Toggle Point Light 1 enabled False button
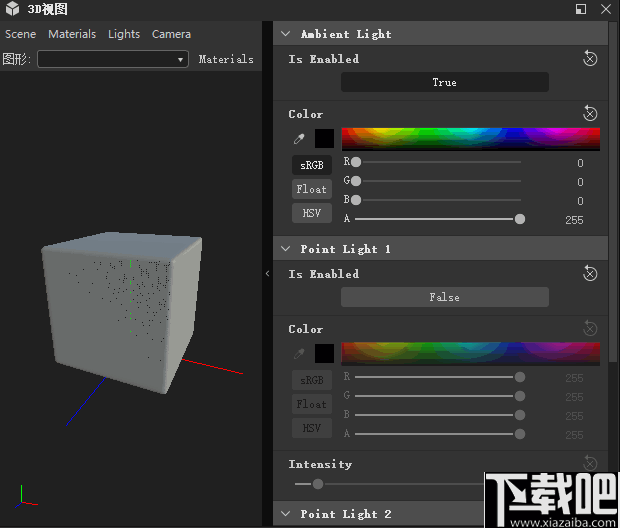 pos(445,297)
